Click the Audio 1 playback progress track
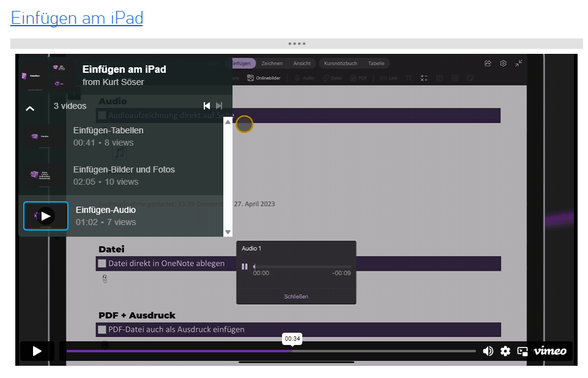This screenshot has width=588, height=378. (x=302, y=267)
